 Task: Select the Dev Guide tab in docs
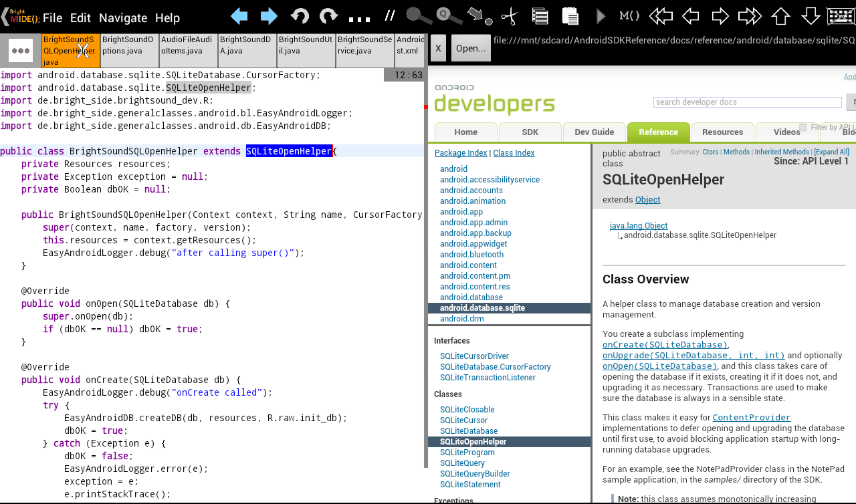tap(594, 132)
